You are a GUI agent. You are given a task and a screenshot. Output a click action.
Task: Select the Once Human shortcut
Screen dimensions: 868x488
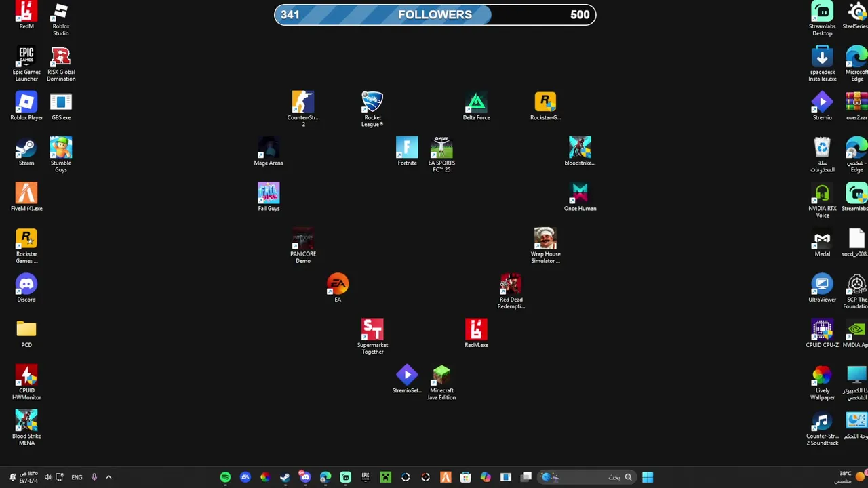(x=580, y=197)
